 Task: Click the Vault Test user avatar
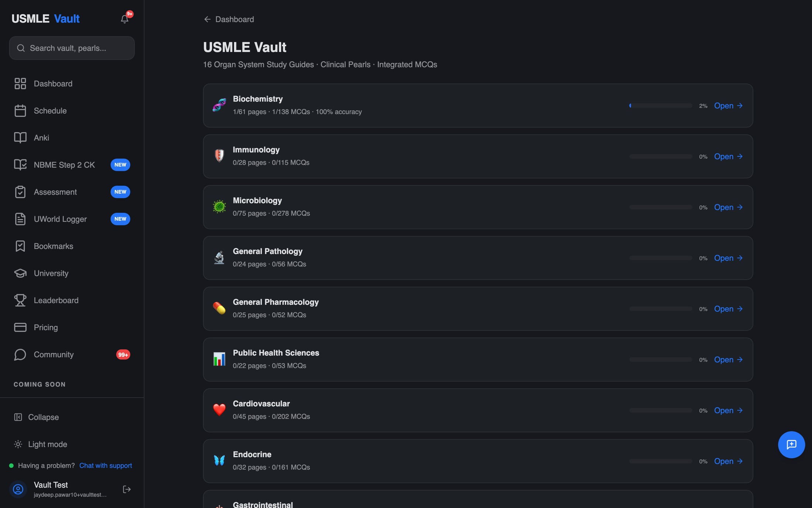[18, 490]
